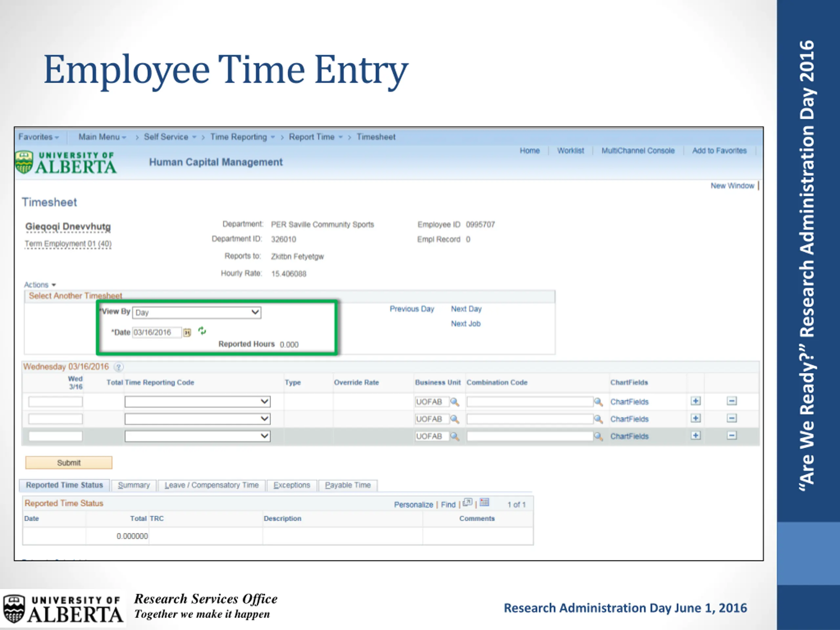Open Combination Code lookup in second row

click(598, 419)
